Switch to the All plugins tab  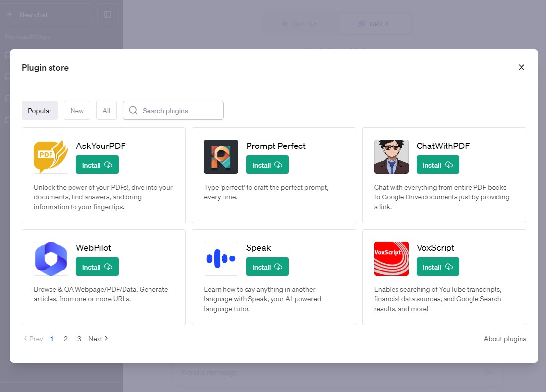106,110
